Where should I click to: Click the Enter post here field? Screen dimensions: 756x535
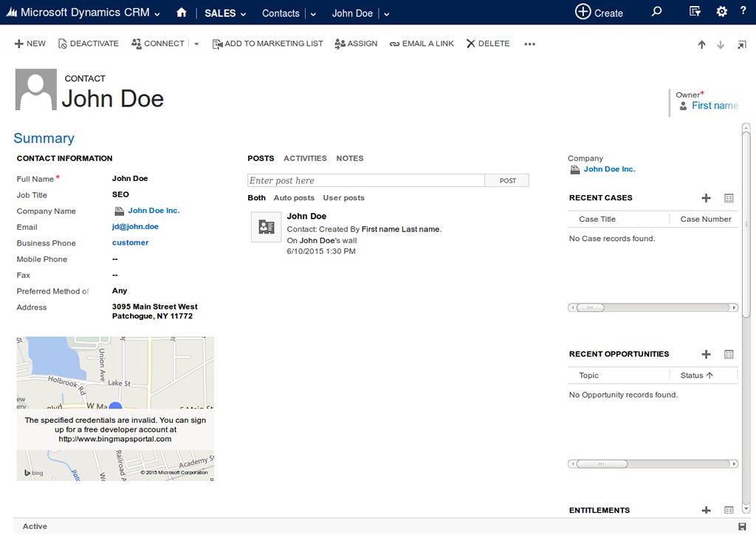366,180
